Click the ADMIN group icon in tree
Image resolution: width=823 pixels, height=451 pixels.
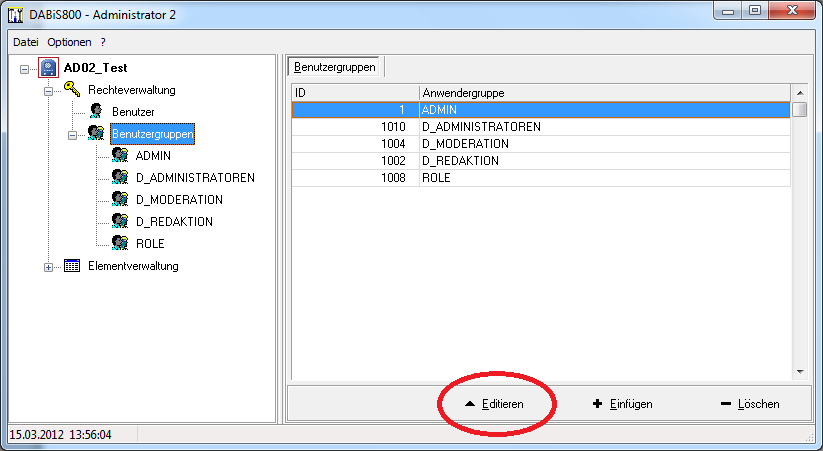click(120, 155)
